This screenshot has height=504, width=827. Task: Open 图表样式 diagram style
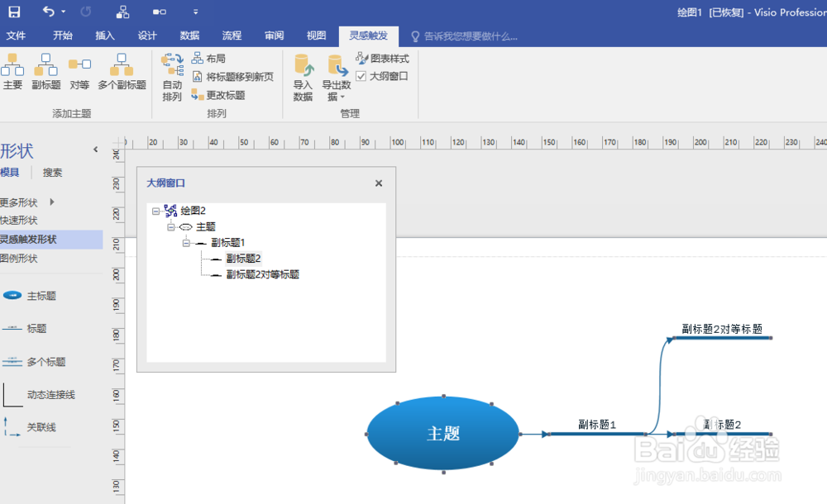382,58
